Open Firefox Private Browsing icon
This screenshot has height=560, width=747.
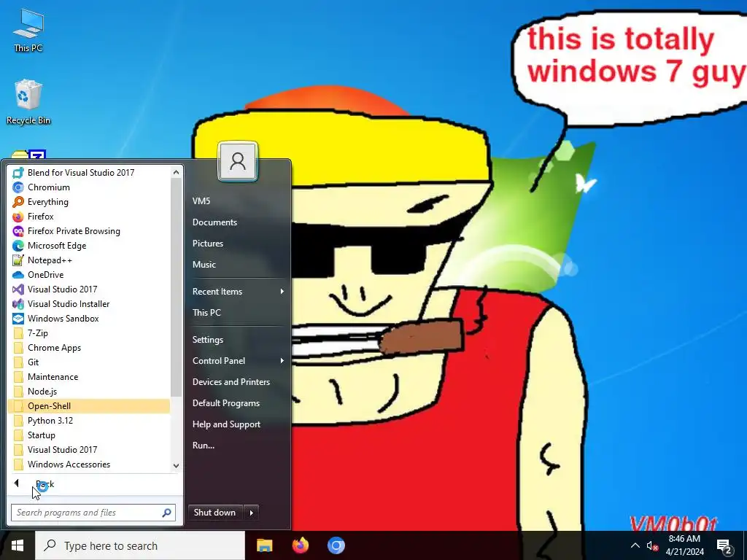pyautogui.click(x=18, y=231)
